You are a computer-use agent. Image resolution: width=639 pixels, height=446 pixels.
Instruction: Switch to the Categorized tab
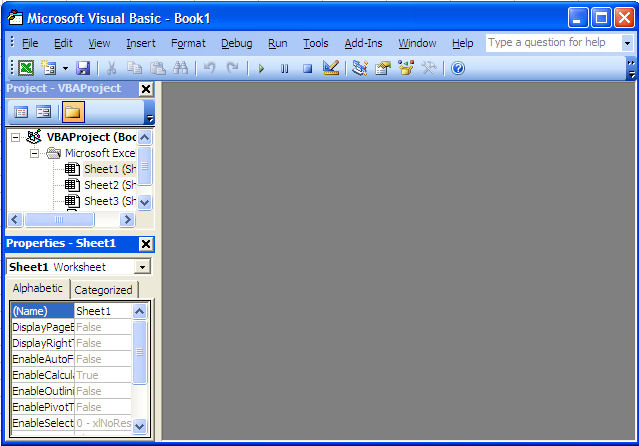(x=104, y=290)
